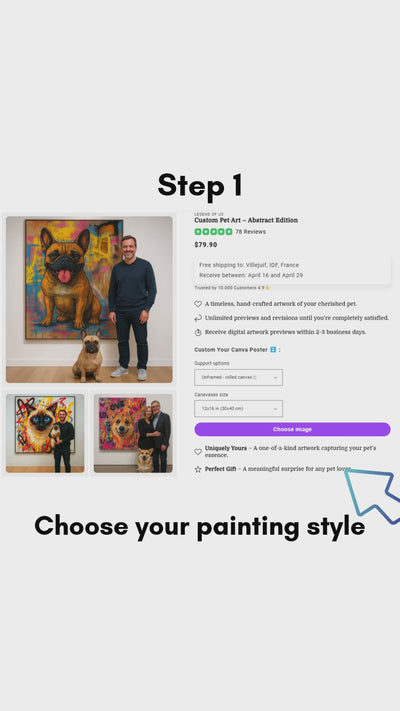
Task: Click the star icon next to Perfect Gift
Action: coord(198,469)
